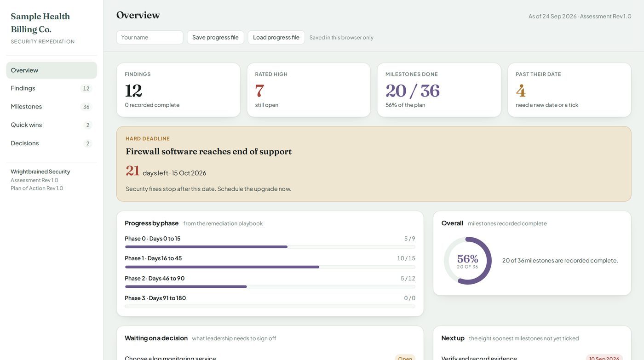Click the Plan of Action Rev 1.0 text
Screen dimensions: 644x360
[37, 188]
